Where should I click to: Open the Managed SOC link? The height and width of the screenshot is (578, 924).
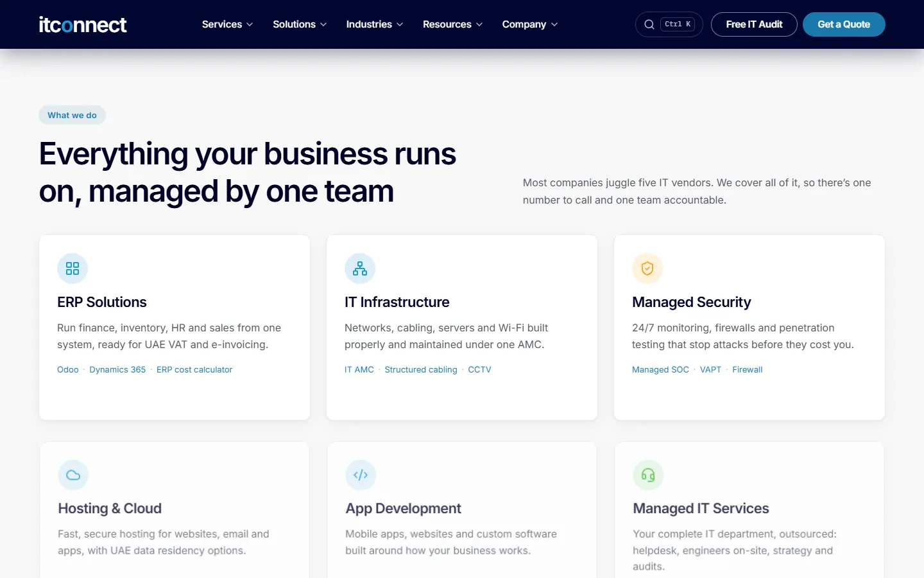[660, 369]
